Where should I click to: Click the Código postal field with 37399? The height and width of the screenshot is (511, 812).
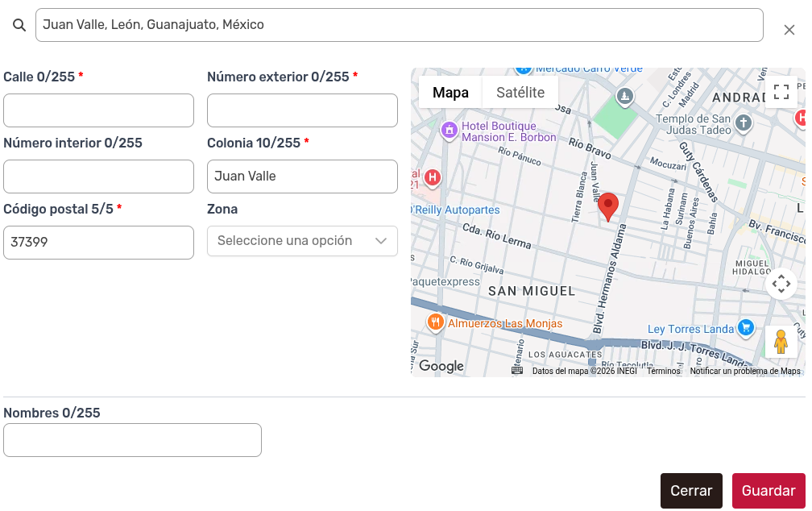(x=98, y=243)
